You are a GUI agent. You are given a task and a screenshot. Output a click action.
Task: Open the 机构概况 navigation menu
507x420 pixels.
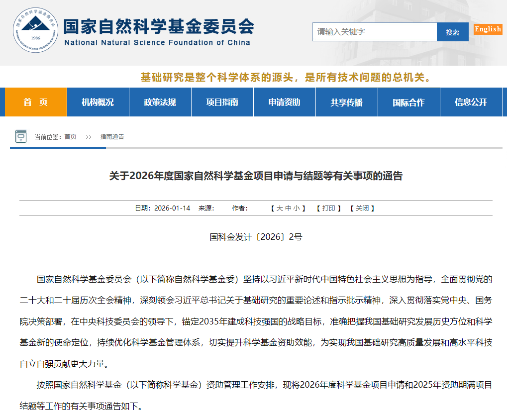(x=98, y=102)
